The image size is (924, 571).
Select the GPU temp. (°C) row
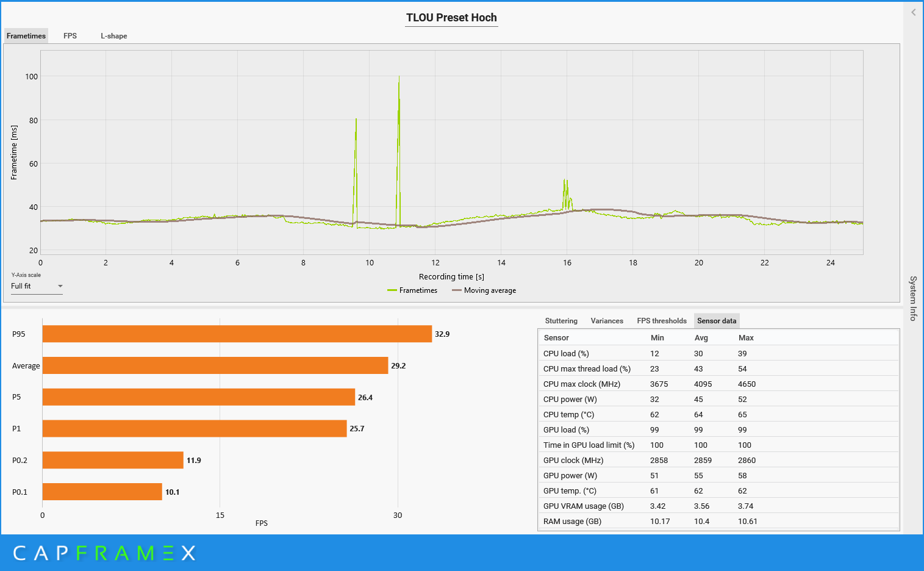pyautogui.click(x=718, y=490)
